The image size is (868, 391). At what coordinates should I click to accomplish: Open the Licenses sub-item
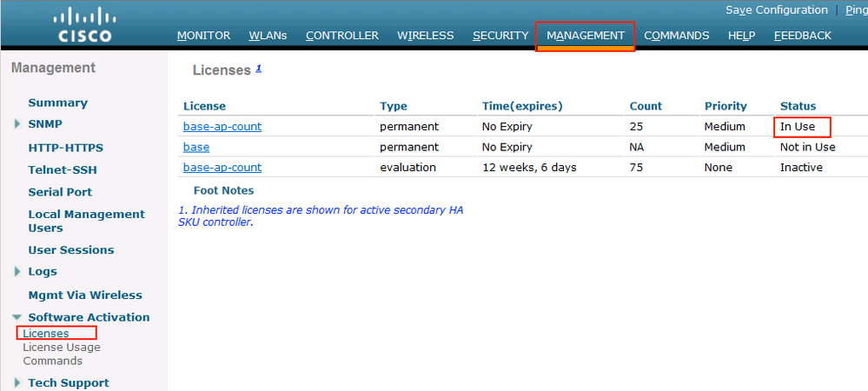[x=46, y=334]
